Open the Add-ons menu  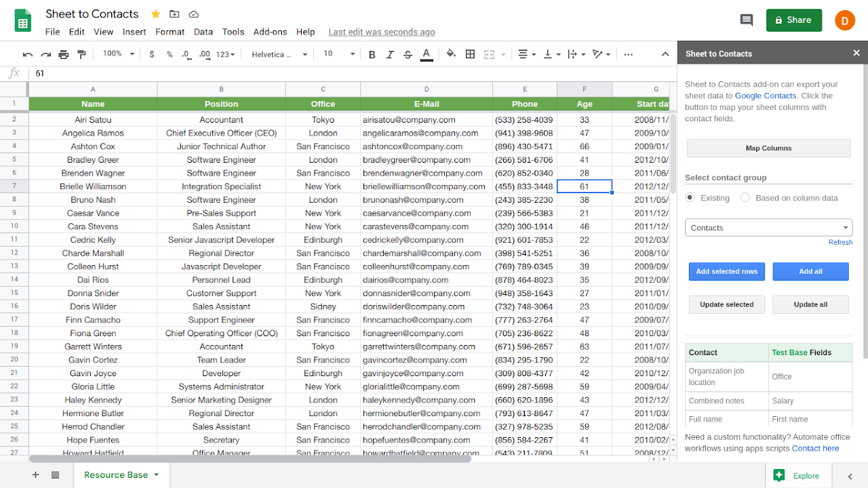[x=270, y=32]
